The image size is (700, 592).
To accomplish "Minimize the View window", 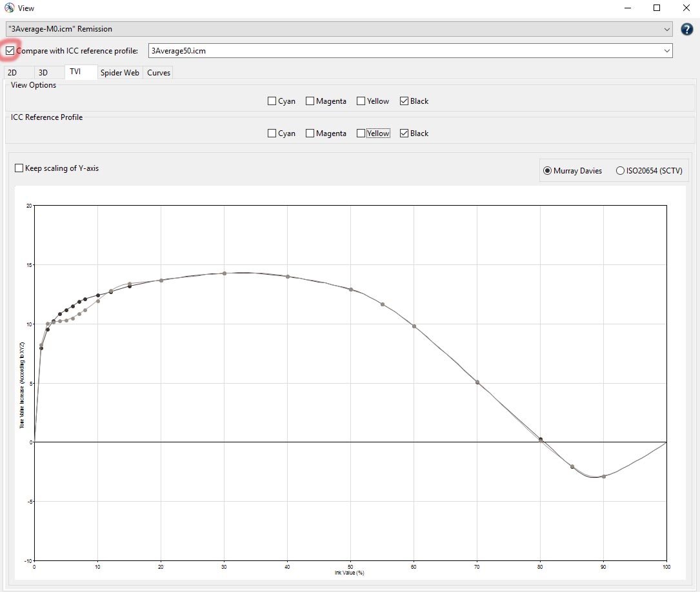I will 628,8.
